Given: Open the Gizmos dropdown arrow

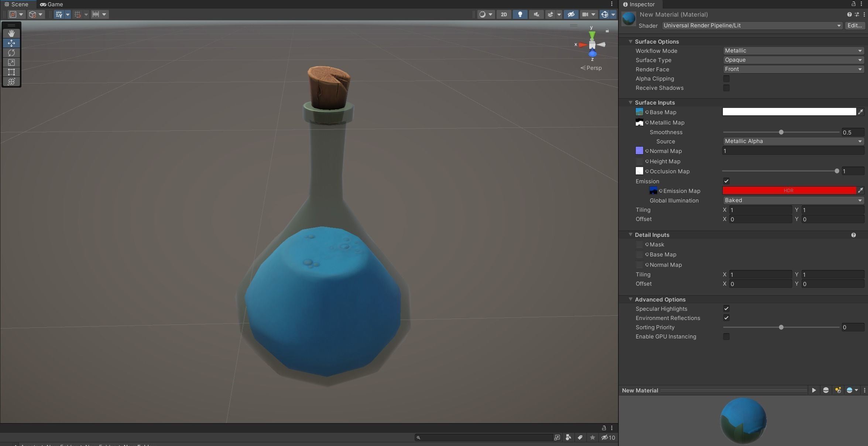Looking at the screenshot, I should pyautogui.click(x=613, y=14).
